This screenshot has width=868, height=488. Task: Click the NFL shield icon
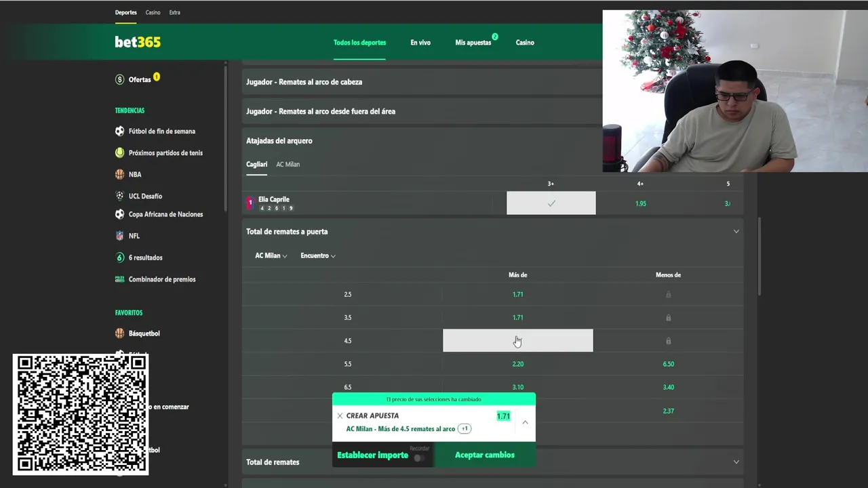pyautogui.click(x=119, y=236)
